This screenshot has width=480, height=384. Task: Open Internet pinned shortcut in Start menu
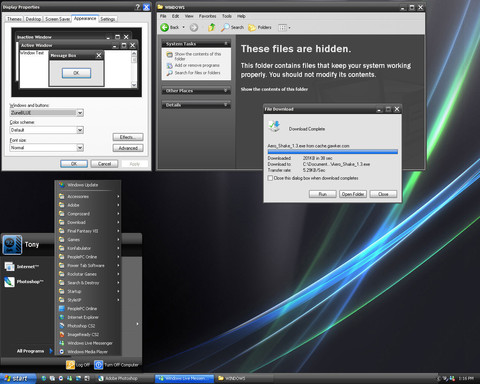pyautogui.click(x=9, y=267)
